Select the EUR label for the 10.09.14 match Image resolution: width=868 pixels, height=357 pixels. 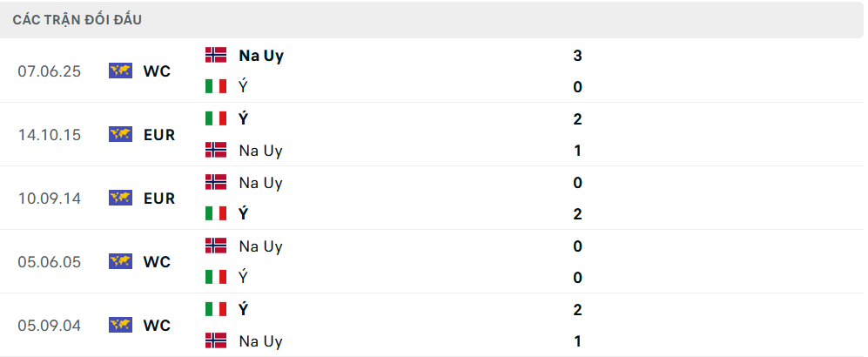coord(159,198)
